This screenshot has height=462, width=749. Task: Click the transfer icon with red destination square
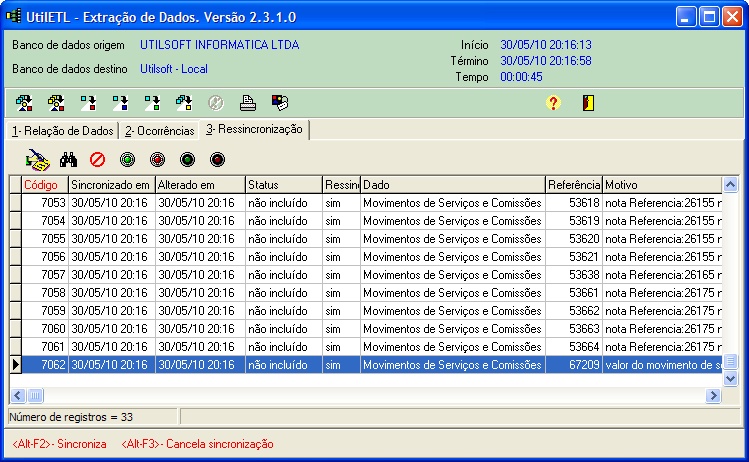pos(88,103)
